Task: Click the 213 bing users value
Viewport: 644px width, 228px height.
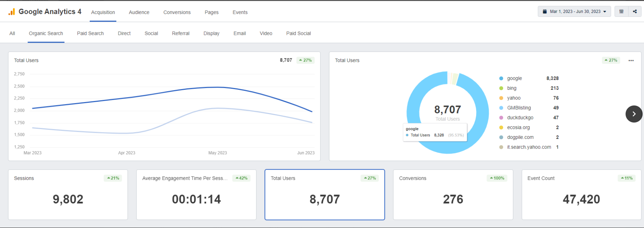Action: click(x=555, y=88)
